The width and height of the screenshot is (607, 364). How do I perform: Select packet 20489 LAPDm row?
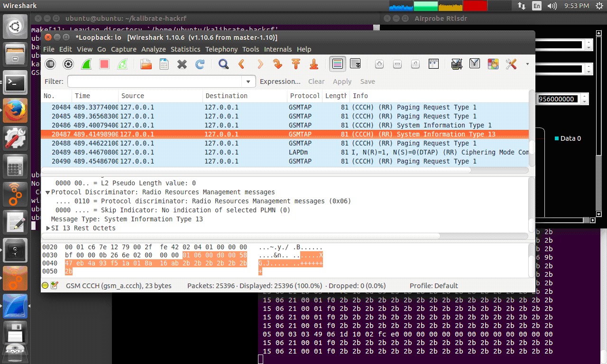pos(285,152)
